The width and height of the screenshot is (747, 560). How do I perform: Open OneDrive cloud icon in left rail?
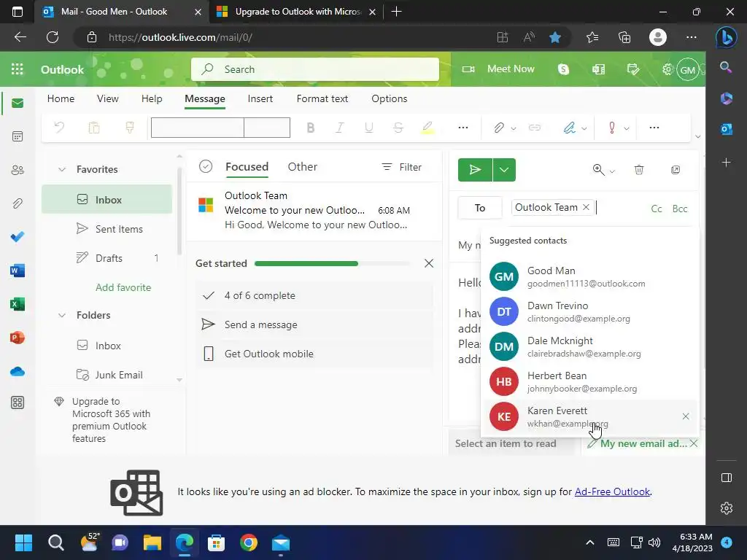click(18, 371)
